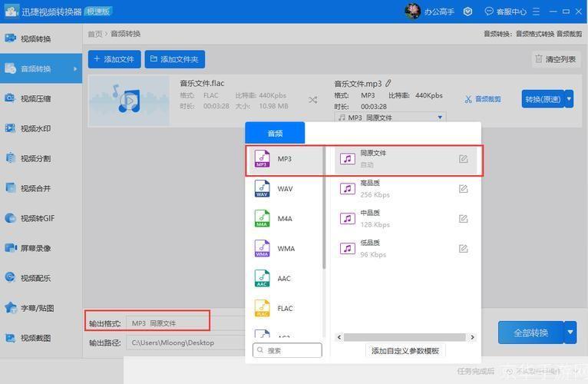Select the 高品质 256 Kbps preset
This screenshot has width=588, height=384.
coord(405,189)
